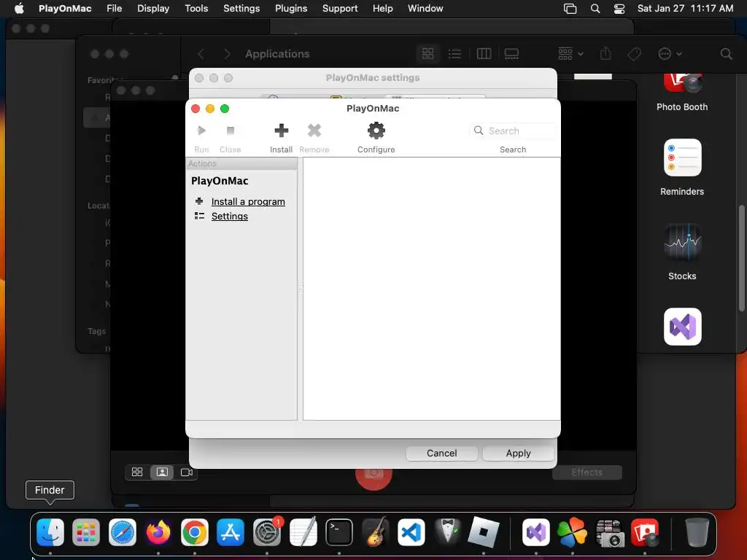
Task: Click the Finder Share icon
Action: pyautogui.click(x=605, y=53)
